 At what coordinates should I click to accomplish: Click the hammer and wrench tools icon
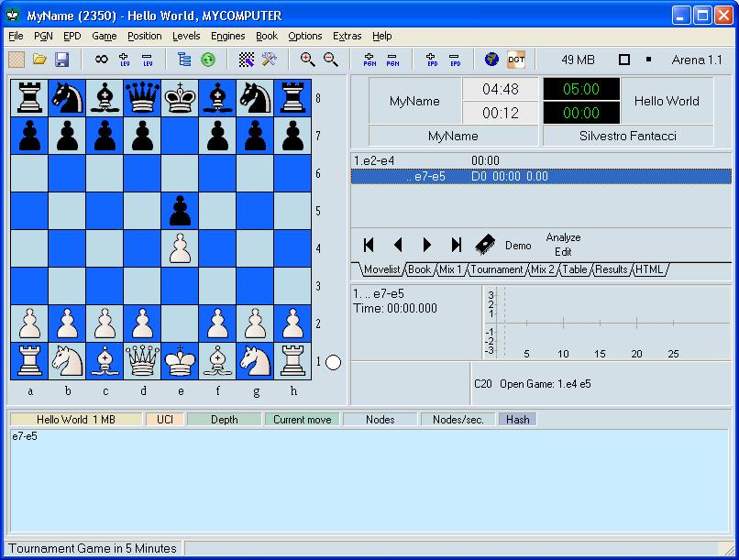point(269,60)
